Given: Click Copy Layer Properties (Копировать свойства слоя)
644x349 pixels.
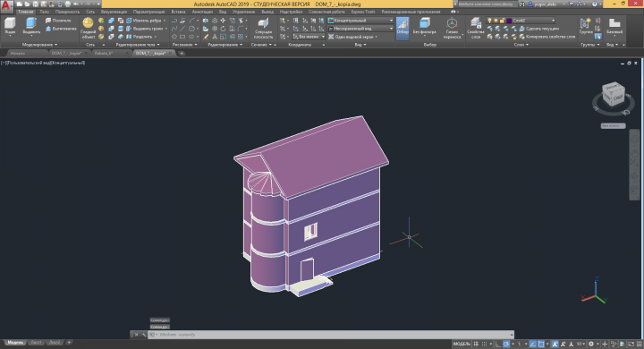Looking at the screenshot, I should point(547,37).
